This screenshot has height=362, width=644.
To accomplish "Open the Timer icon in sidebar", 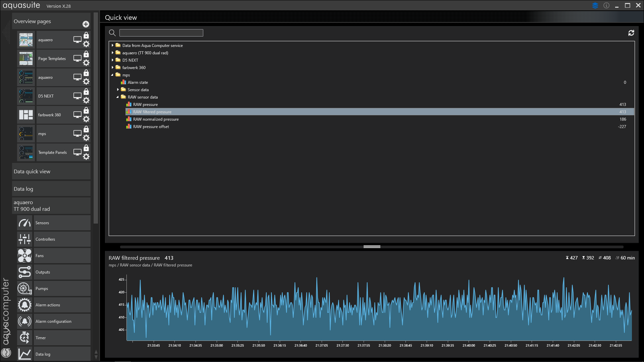I will [24, 338].
